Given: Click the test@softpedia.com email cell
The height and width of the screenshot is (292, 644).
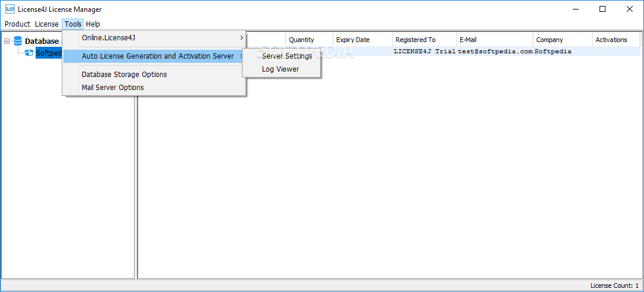Looking at the screenshot, I should [x=495, y=52].
